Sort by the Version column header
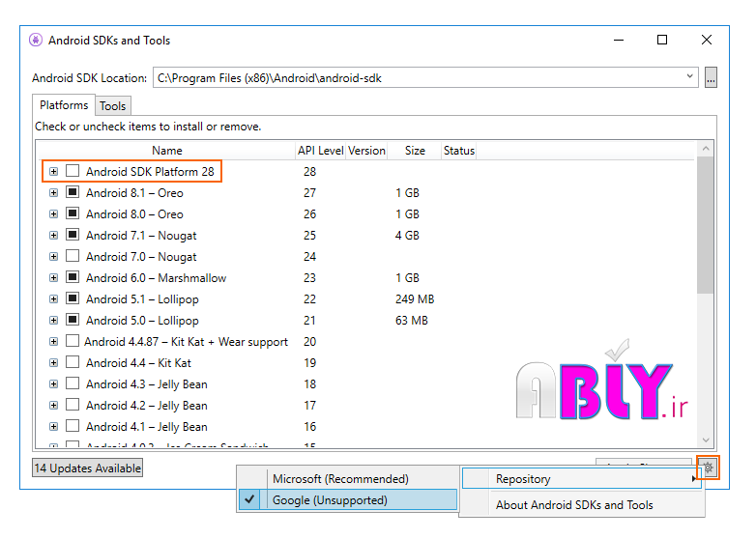The image size is (756, 539). pyautogui.click(x=366, y=151)
